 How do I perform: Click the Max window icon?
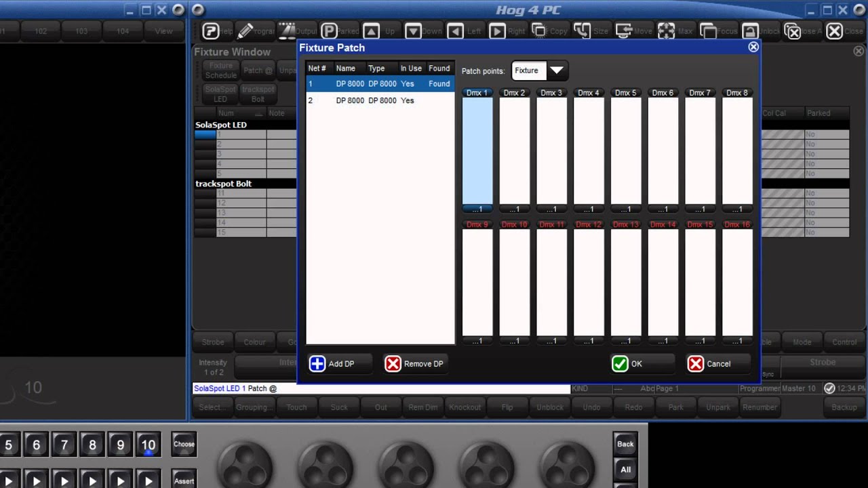point(666,31)
